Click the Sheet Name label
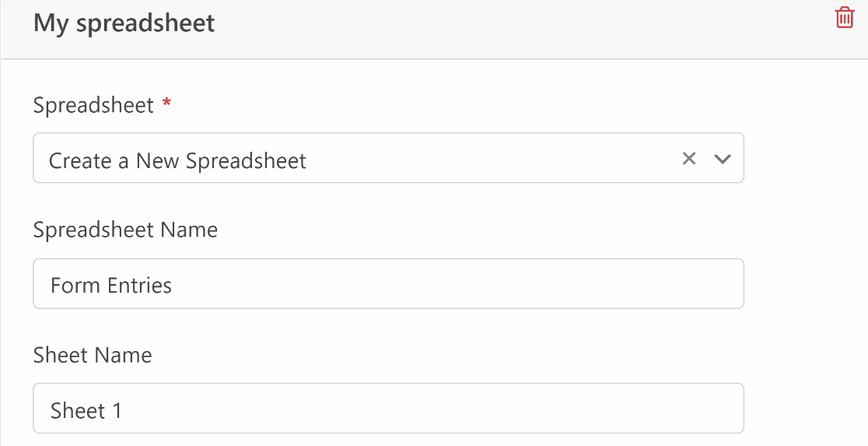This screenshot has width=868, height=446. 93,355
